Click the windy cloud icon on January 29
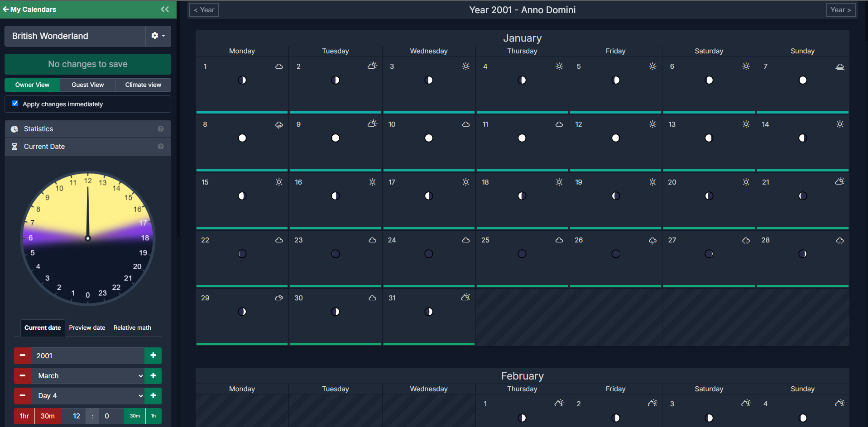Image resolution: width=868 pixels, height=427 pixels. coord(279,298)
